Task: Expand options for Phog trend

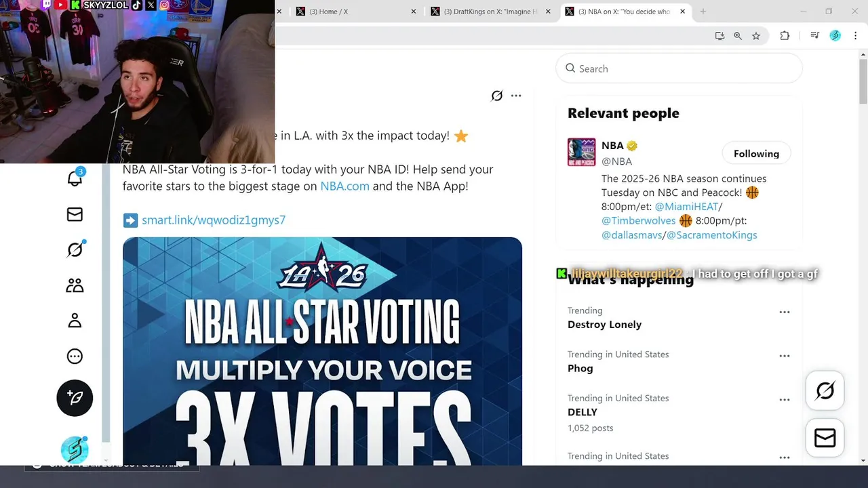Action: click(785, 356)
